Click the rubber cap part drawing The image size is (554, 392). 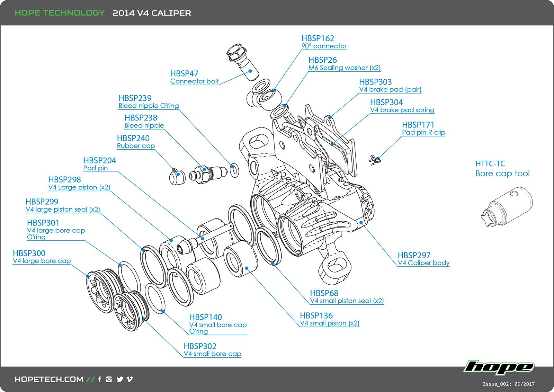(x=177, y=176)
